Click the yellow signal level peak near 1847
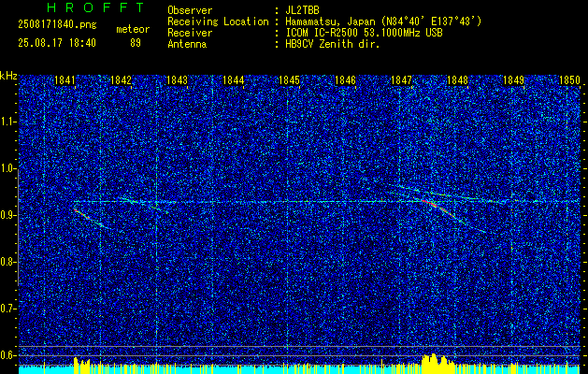 click(437, 362)
